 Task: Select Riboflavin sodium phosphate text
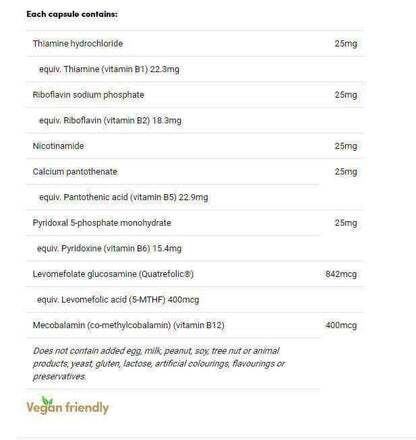88,95
